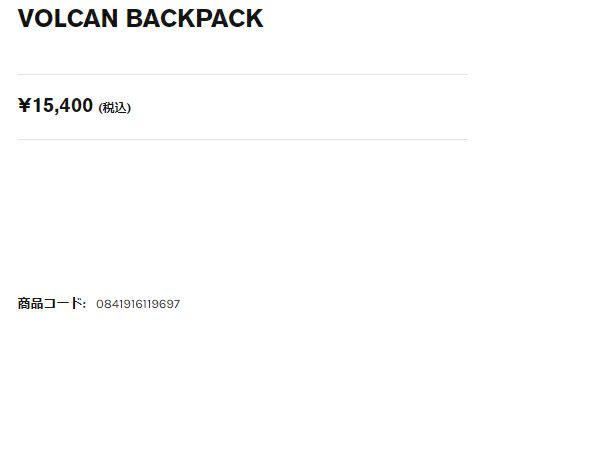Image resolution: width=600 pixels, height=450 pixels.
Task: Click the ¥15,400 price text
Action: point(55,105)
